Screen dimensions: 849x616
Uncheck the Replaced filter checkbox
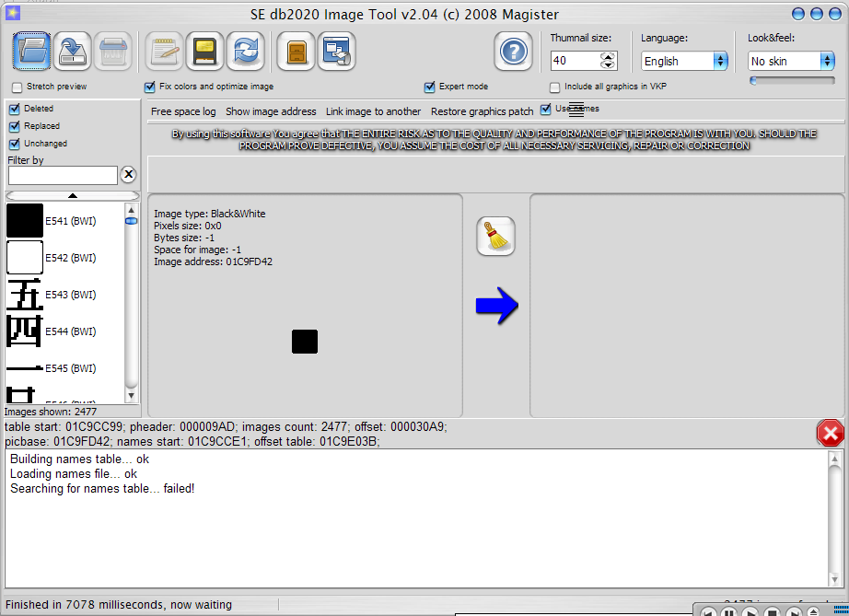[x=15, y=126]
